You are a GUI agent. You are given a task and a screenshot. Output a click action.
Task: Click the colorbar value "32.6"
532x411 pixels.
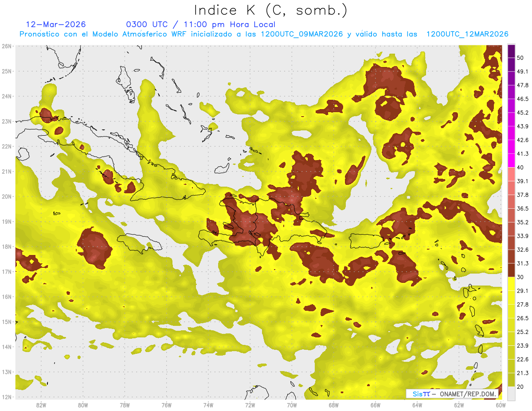pos(522,250)
